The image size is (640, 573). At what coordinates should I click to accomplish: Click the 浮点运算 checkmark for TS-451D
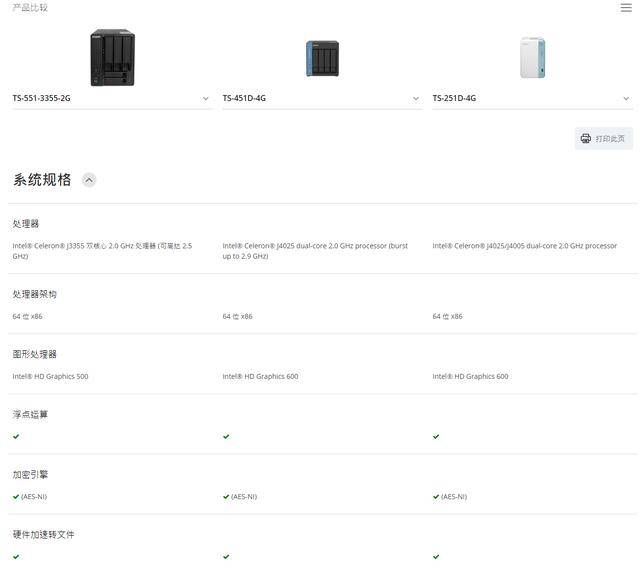click(x=226, y=436)
